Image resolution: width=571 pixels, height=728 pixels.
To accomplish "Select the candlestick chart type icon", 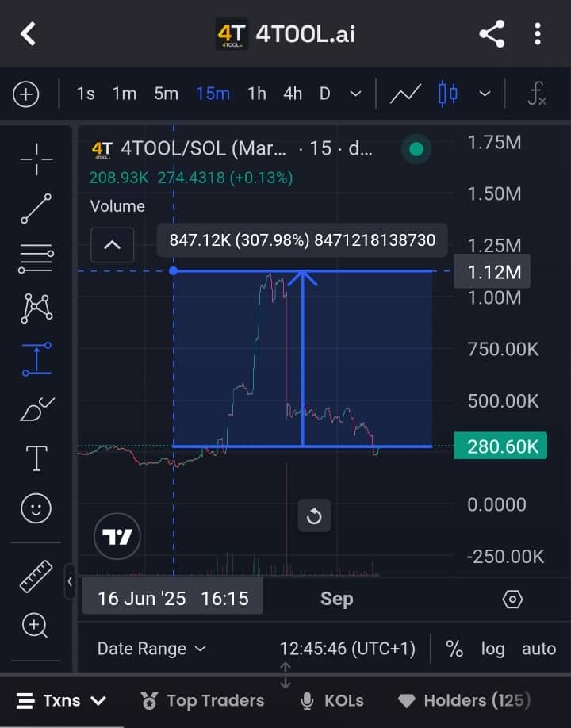I will point(447,94).
